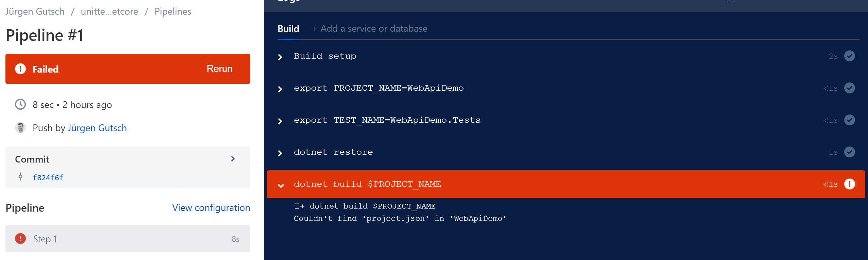This screenshot has height=260, width=868.
Task: Click the commit hash node icon
Action: (x=20, y=177)
